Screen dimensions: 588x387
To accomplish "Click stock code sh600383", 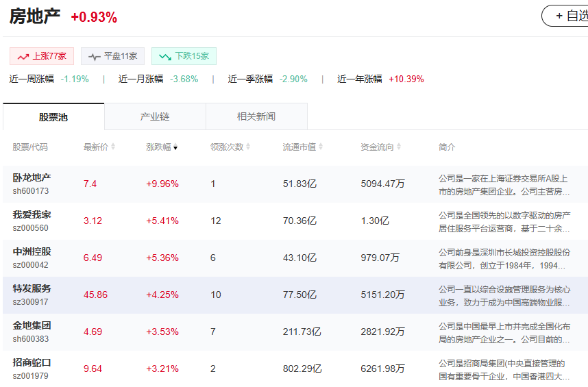I will tap(31, 339).
